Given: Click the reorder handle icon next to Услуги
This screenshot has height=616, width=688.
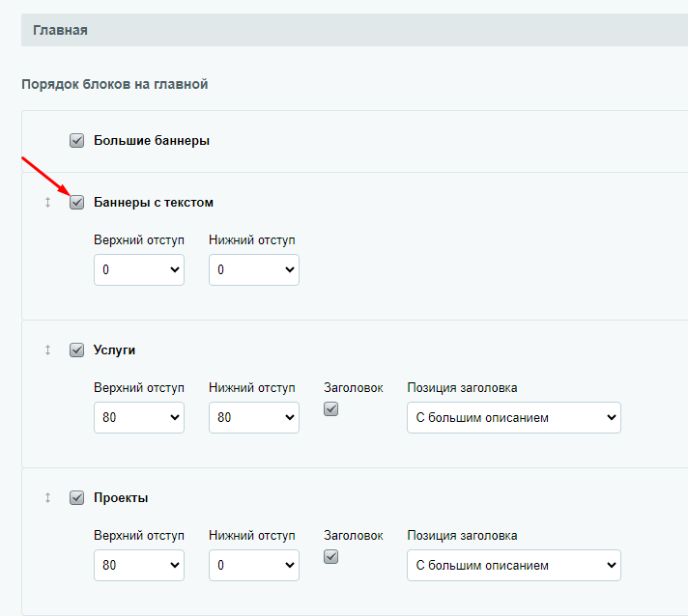Looking at the screenshot, I should (47, 350).
